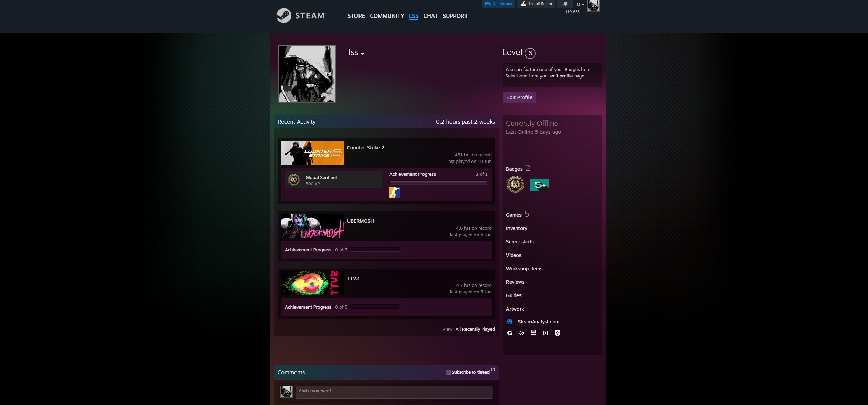This screenshot has width=868, height=405.
Task: Click the SIH Games button
Action: point(499,4)
